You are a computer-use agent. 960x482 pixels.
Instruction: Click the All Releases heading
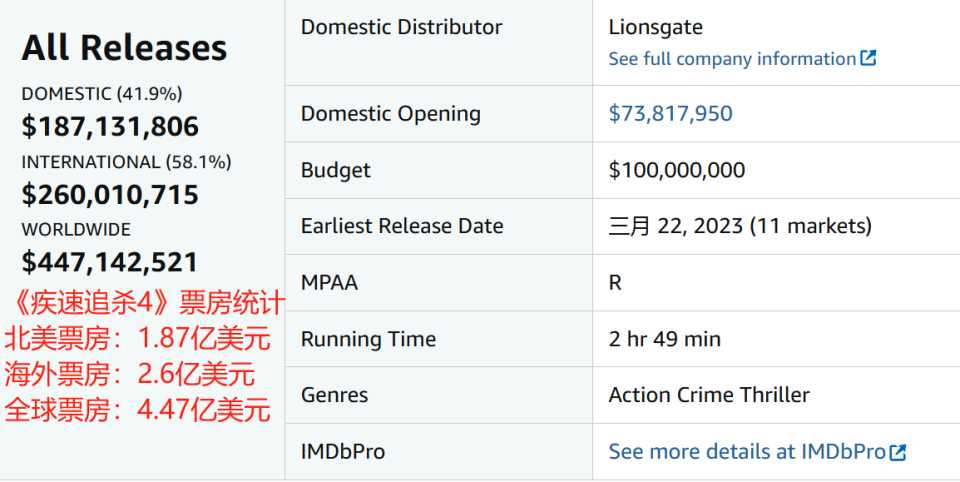coord(124,48)
